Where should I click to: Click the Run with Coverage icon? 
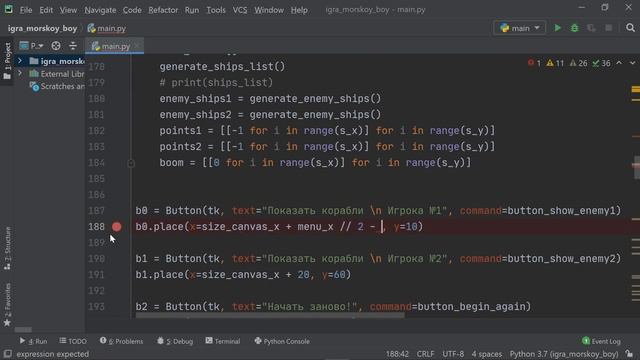[x=591, y=28]
